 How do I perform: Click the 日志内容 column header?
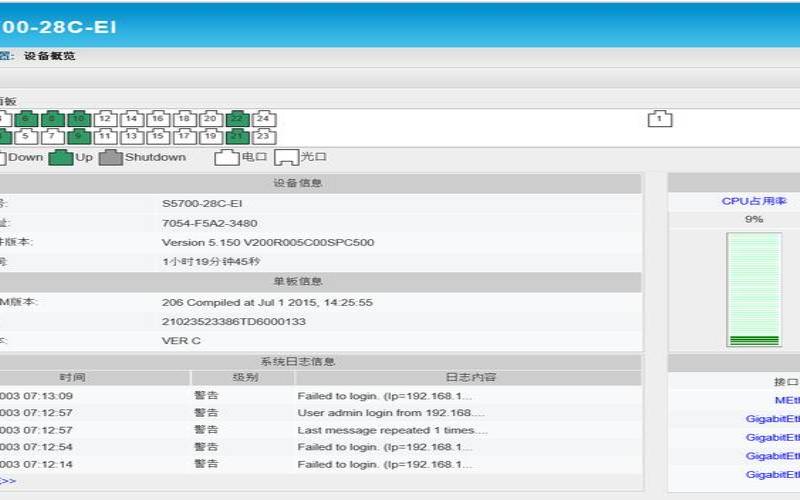[x=470, y=378]
